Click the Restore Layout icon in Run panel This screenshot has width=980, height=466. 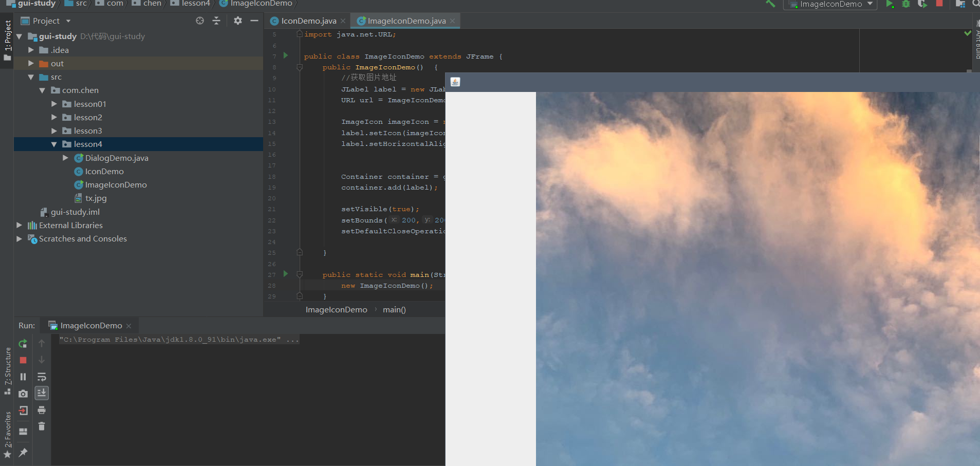[23, 432]
